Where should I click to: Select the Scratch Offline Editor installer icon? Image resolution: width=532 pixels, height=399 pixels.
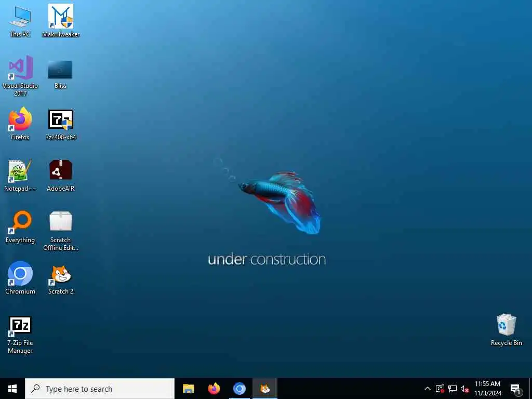61,231
